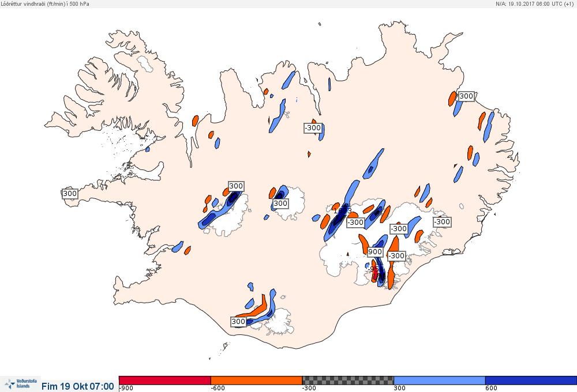
Task: Click the '300' contour label on the northeast coast
Action: (466, 96)
